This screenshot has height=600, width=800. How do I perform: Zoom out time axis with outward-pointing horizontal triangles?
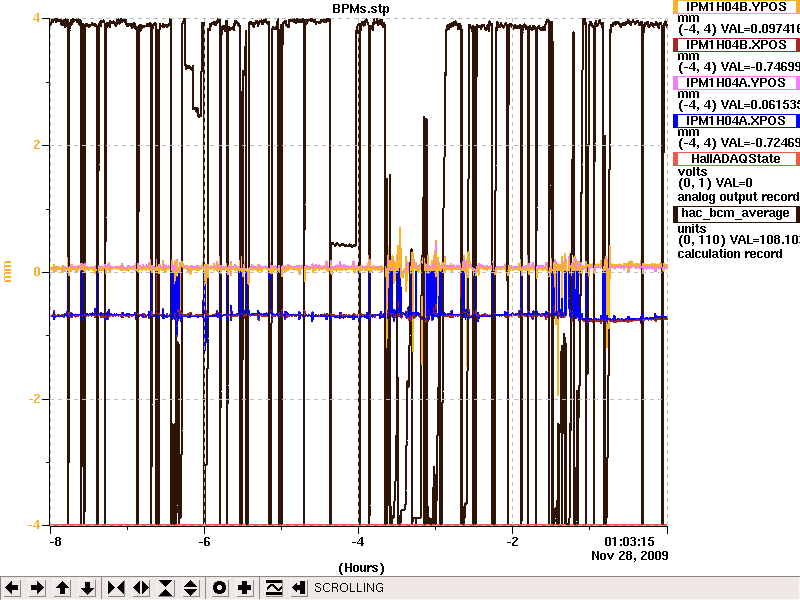tap(141, 588)
